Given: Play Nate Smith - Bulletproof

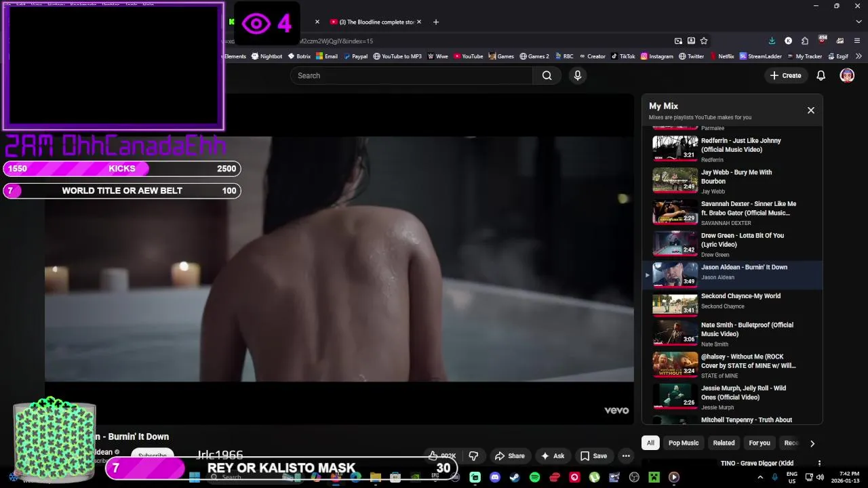Looking at the screenshot, I should 732,334.
